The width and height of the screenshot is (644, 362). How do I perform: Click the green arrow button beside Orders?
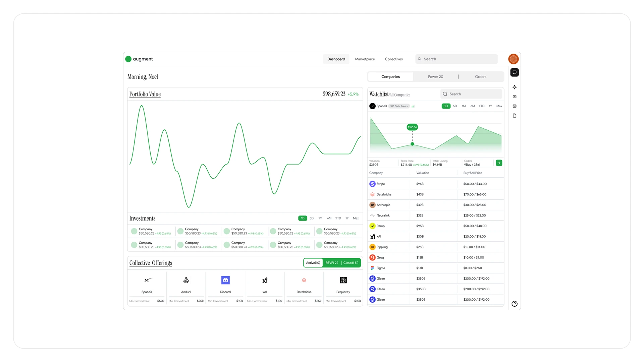click(499, 163)
